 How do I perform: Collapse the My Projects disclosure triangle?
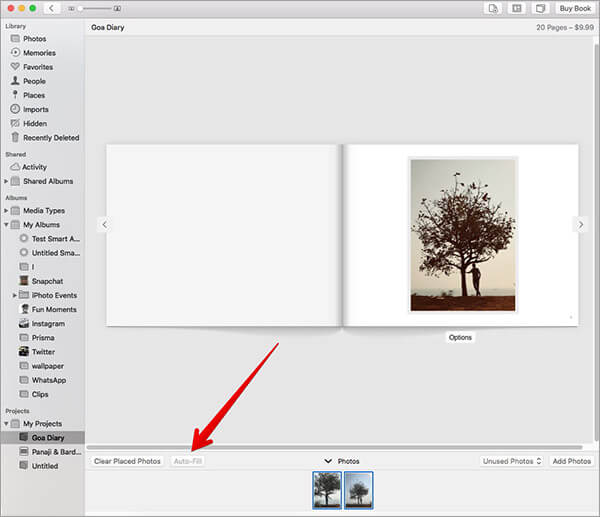6,424
